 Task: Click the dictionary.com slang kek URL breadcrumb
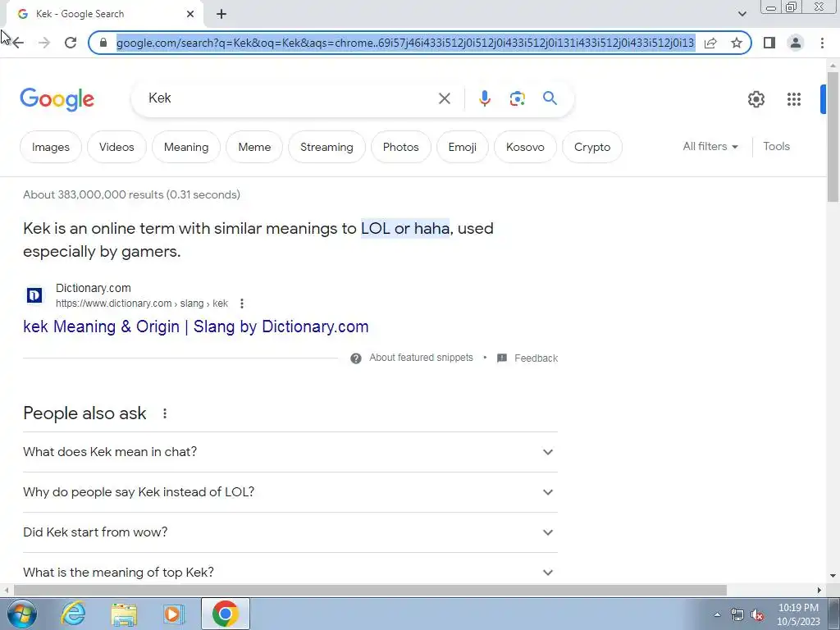click(142, 304)
